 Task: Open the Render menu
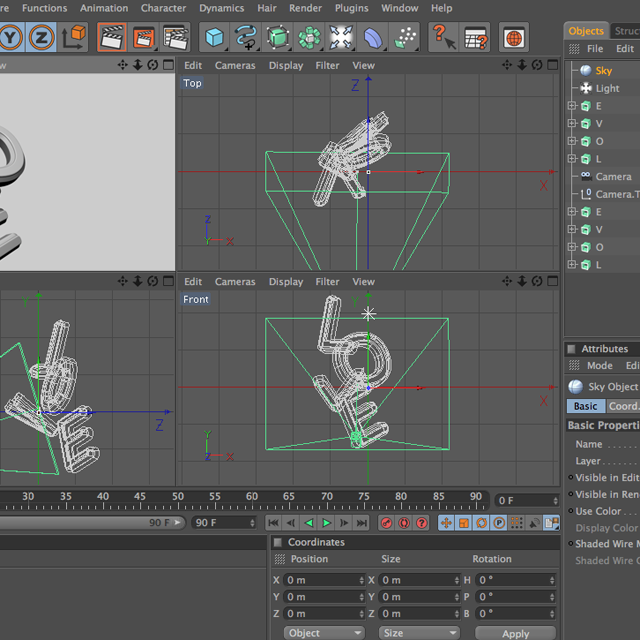[305, 8]
